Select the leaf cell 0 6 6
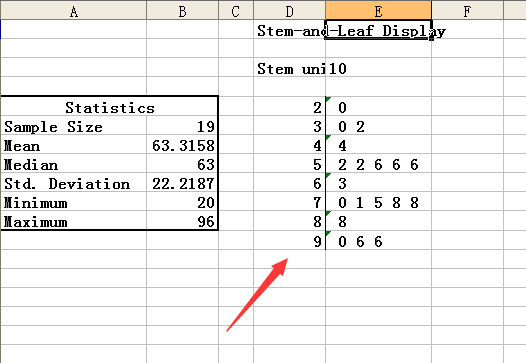The height and width of the screenshot is (363, 526). [x=378, y=240]
